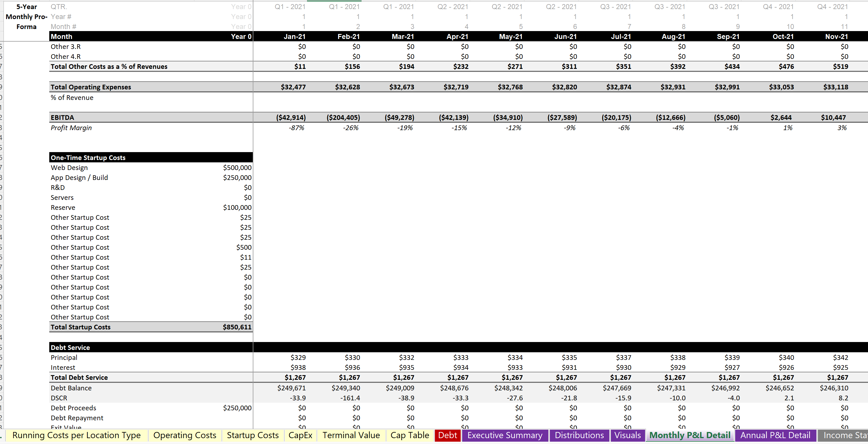Switch to the Annual P&L Detail tab
This screenshot has width=868, height=444.
point(775,435)
